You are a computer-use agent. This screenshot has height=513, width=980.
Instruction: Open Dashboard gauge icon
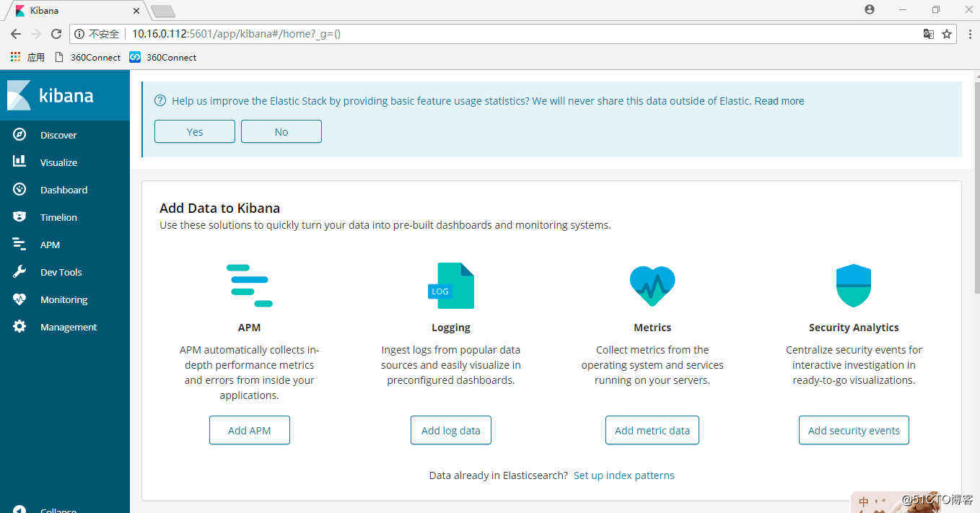click(x=19, y=190)
